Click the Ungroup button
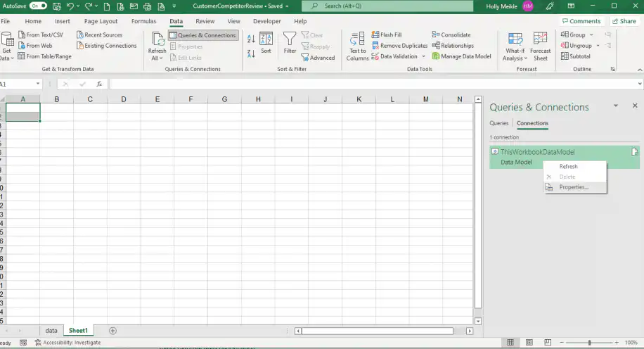Image resolution: width=644 pixels, height=349 pixels. point(577,46)
